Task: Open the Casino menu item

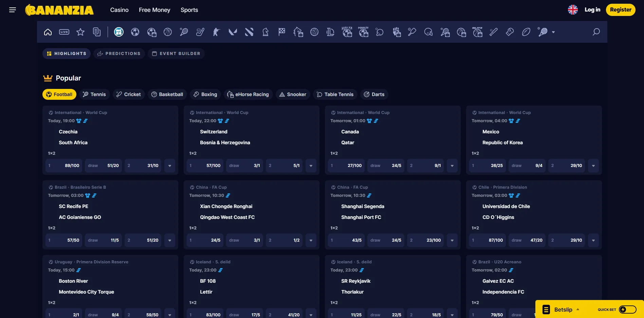Action: tap(119, 10)
